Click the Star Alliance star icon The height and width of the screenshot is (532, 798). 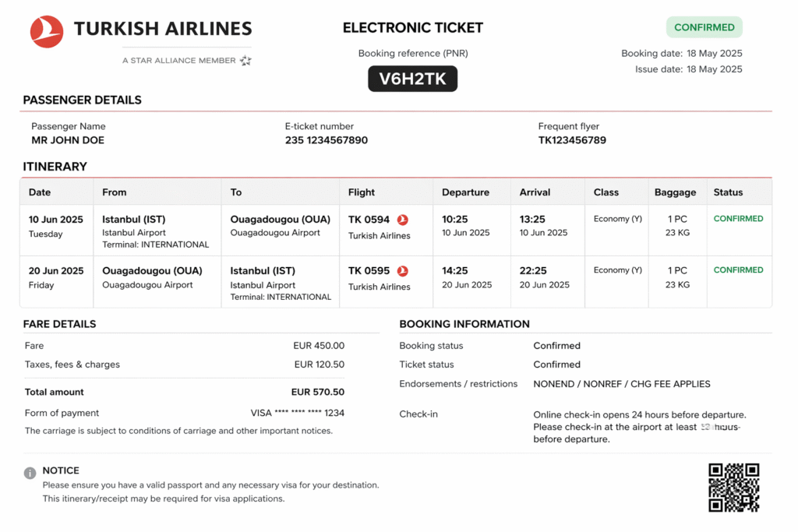[x=245, y=60]
